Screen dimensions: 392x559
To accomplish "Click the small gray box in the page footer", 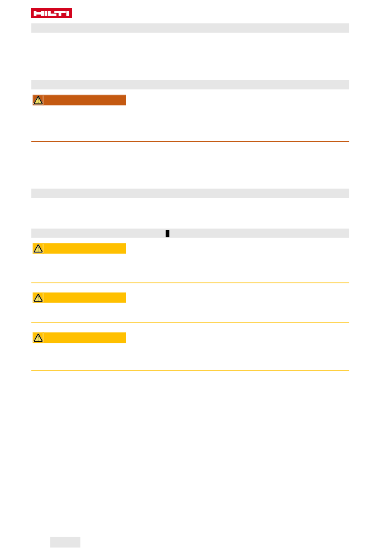I will [x=65, y=542].
